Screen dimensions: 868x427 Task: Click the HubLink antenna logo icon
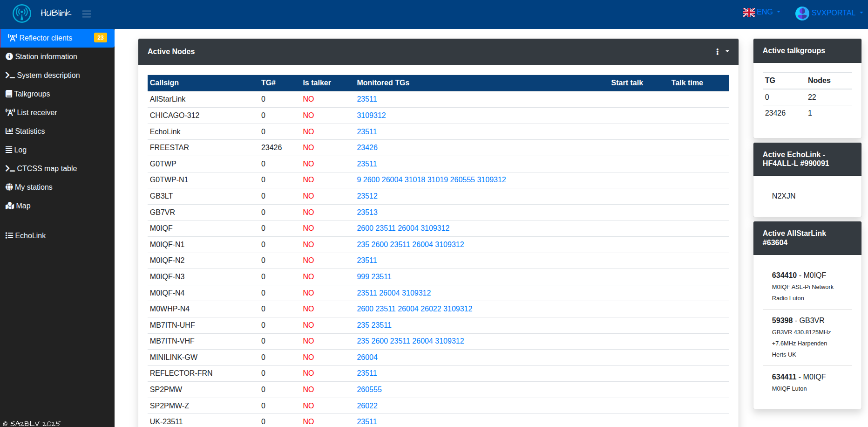coord(21,14)
